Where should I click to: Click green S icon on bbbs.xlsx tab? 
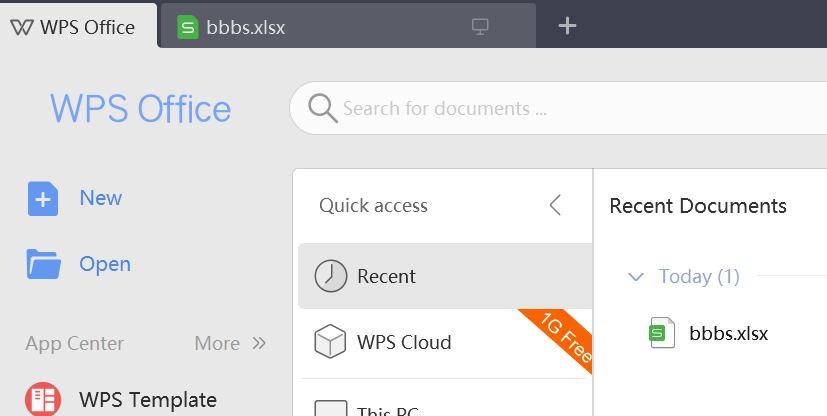(x=188, y=27)
